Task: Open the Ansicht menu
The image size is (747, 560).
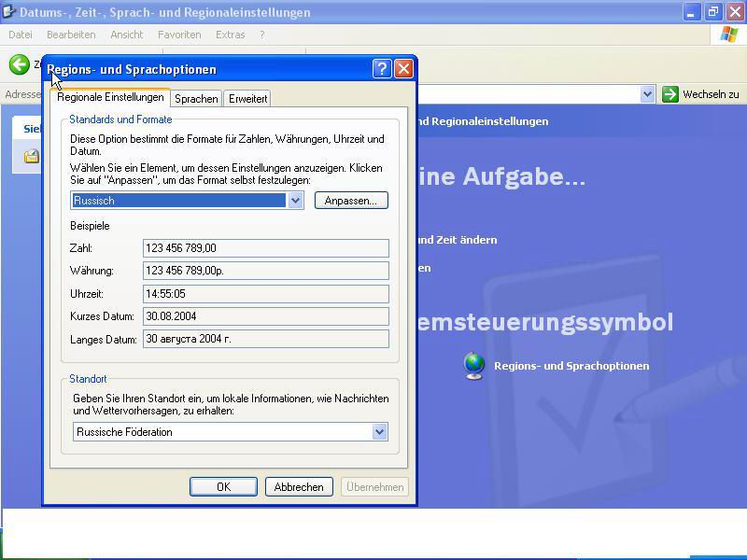Action: pos(126,35)
